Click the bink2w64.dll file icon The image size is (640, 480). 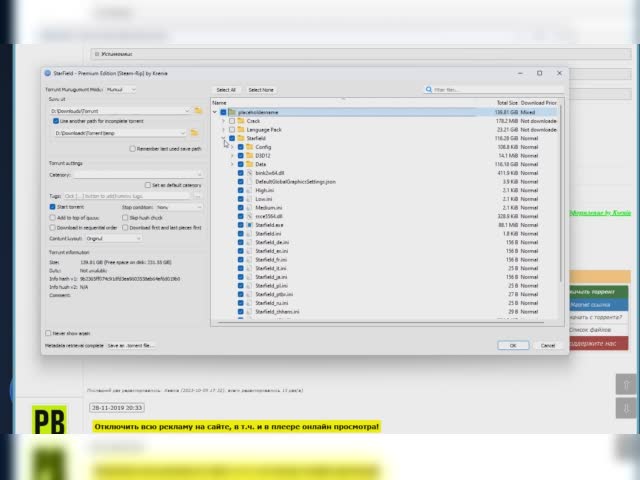249,173
